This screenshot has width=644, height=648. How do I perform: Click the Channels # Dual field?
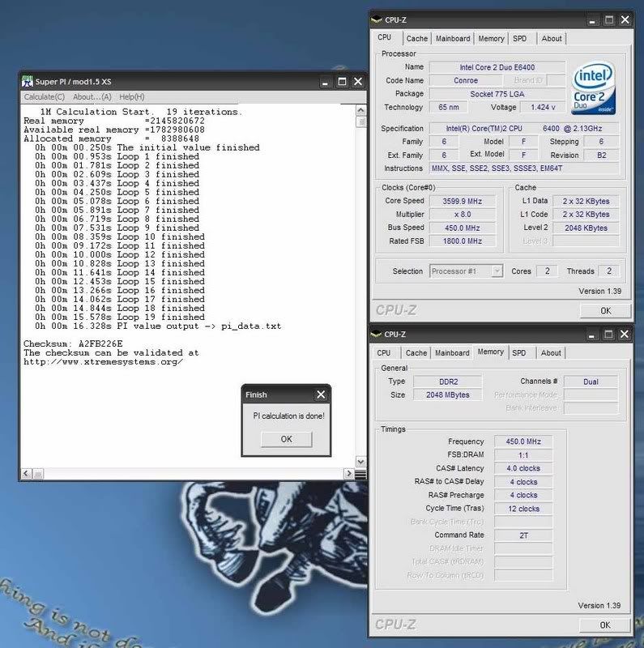click(x=591, y=382)
